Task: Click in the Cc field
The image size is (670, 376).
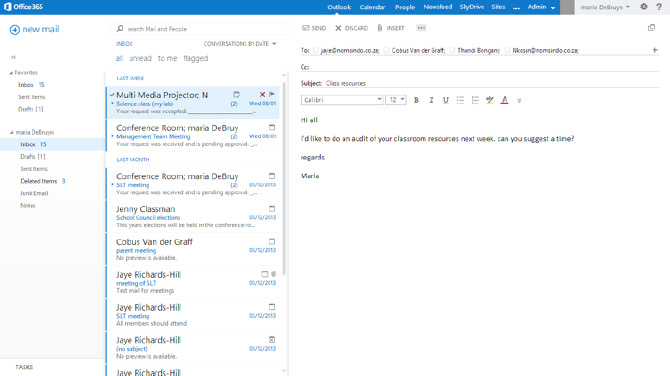Action: (484, 67)
